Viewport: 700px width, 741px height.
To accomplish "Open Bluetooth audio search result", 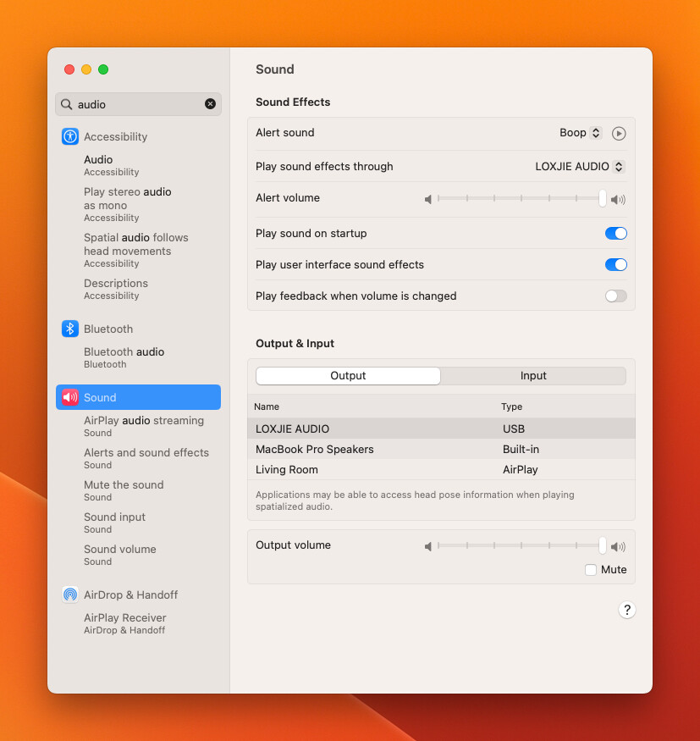I will click(x=124, y=352).
